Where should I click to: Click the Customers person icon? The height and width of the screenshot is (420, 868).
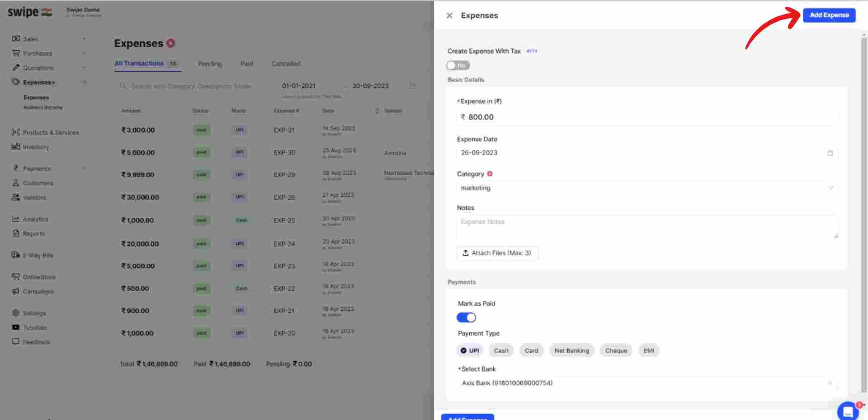pos(16,183)
